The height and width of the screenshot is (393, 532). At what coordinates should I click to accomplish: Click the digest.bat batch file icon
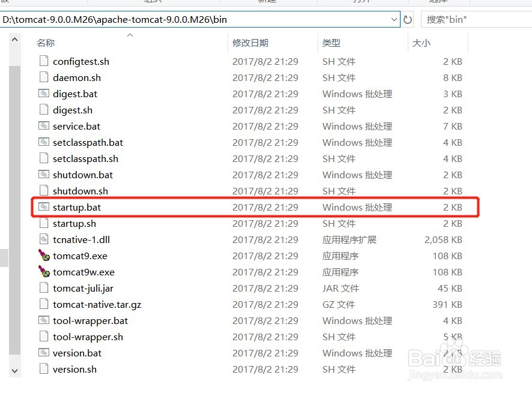[44, 93]
